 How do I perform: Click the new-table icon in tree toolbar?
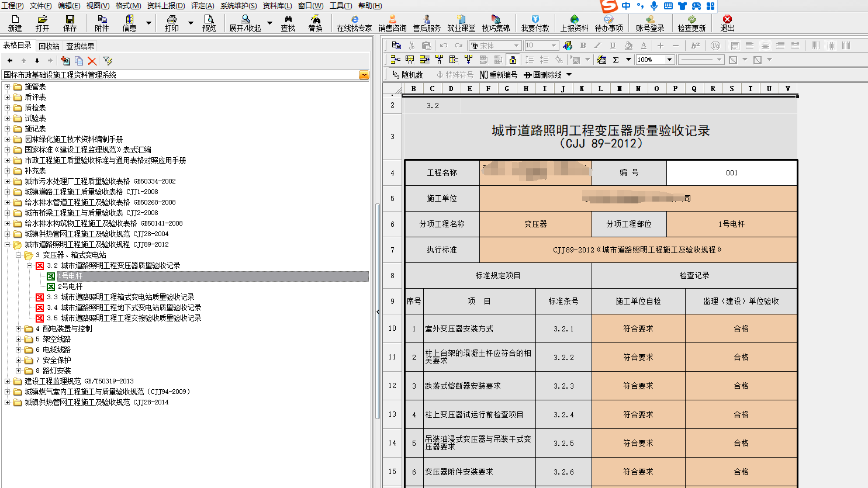click(65, 61)
